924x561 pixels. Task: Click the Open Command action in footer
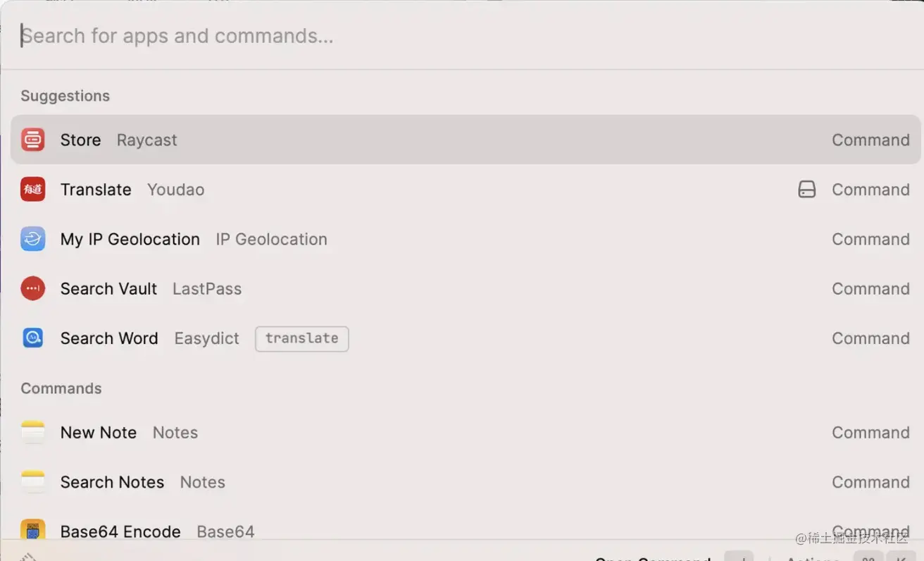653,558
